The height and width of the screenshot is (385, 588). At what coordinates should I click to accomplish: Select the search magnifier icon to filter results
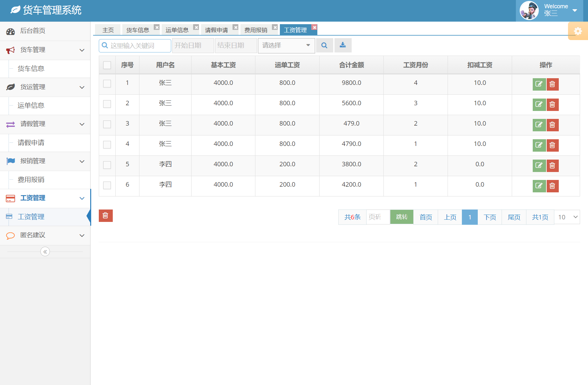pyautogui.click(x=324, y=45)
